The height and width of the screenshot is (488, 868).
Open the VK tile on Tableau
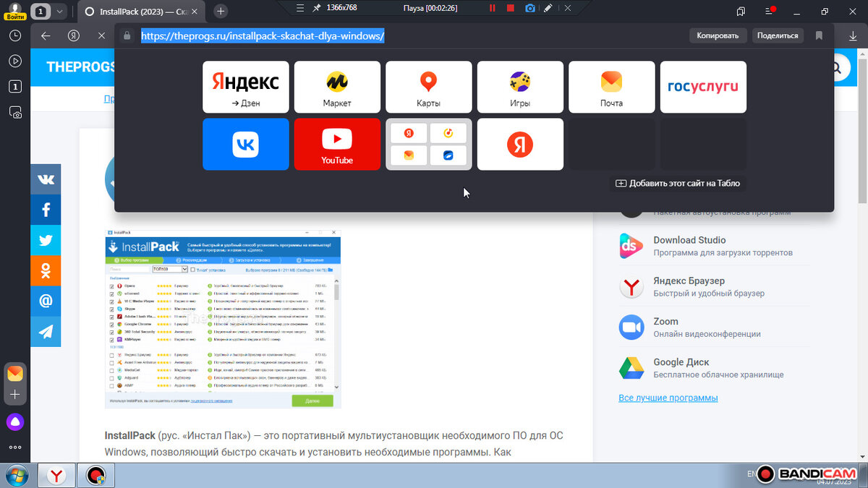[246, 145]
